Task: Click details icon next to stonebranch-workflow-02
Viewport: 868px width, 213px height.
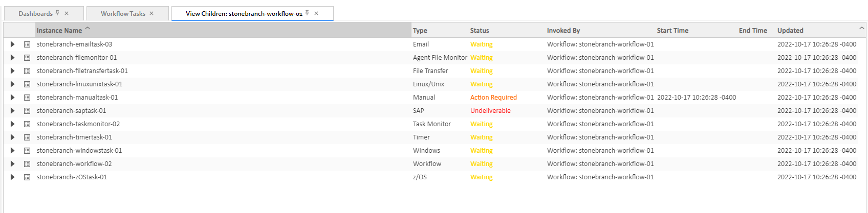Action: tap(27, 164)
